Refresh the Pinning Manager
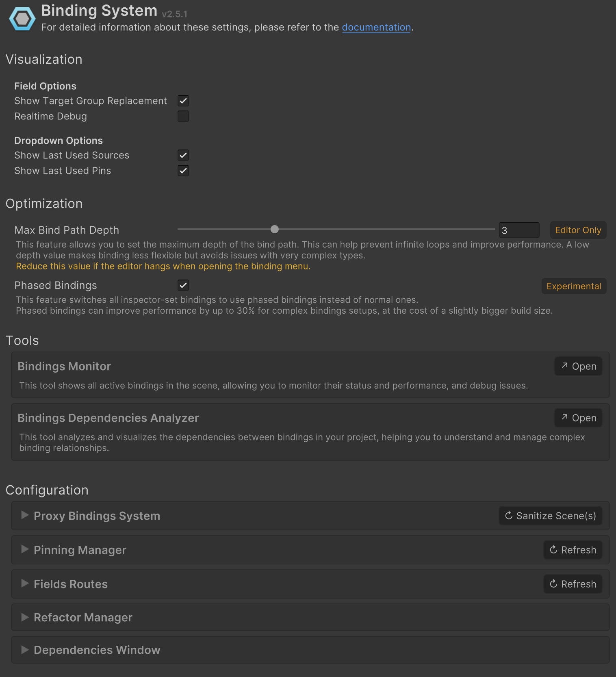616x677 pixels. [573, 550]
